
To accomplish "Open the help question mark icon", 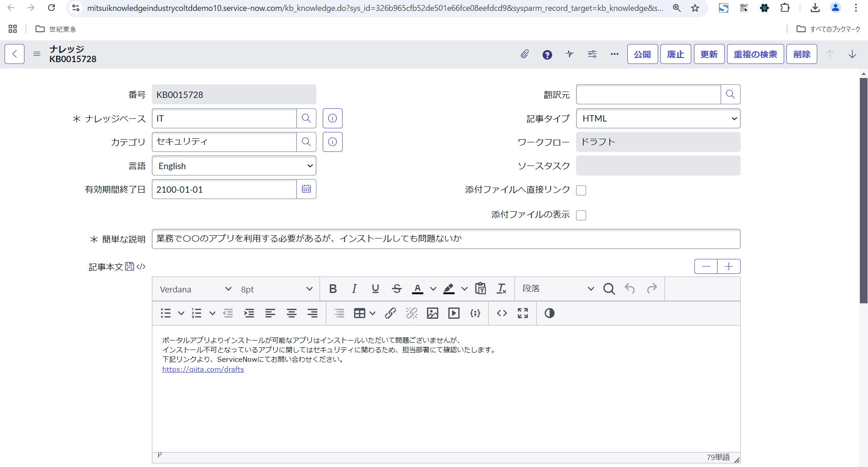I will [547, 54].
